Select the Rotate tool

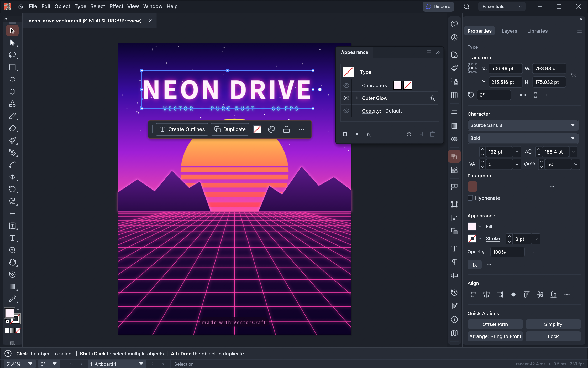[x=12, y=189]
